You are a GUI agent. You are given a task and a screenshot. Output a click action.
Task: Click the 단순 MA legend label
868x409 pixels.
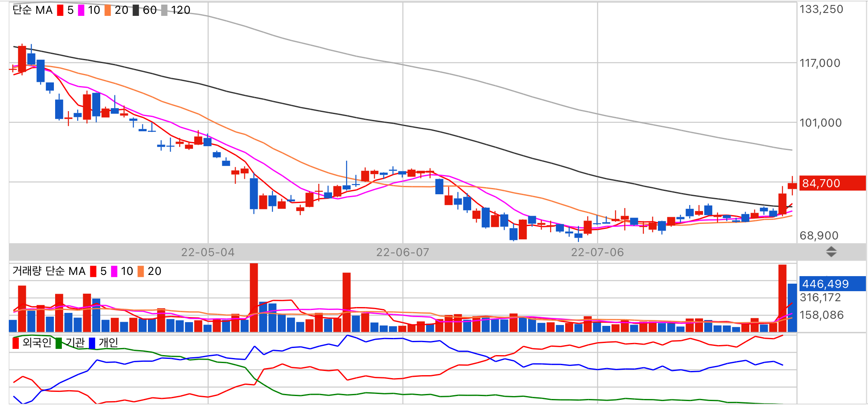(x=33, y=10)
